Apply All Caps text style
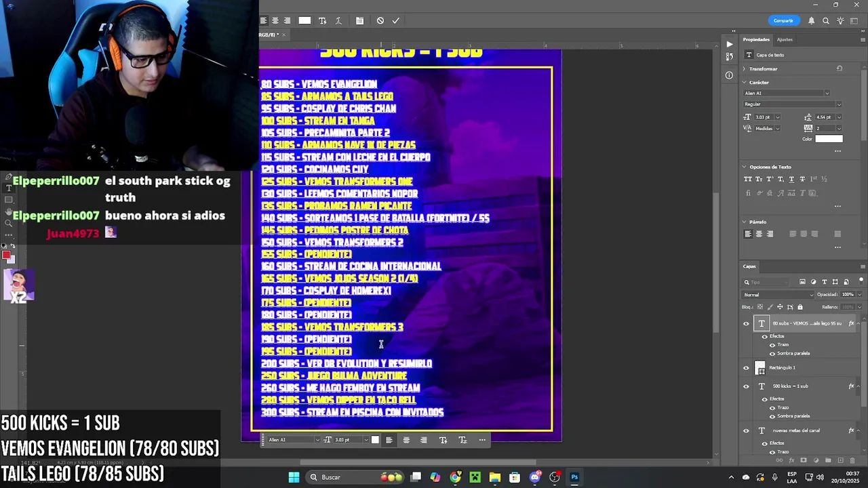Screen dimensions: 868x488 (748, 179)
